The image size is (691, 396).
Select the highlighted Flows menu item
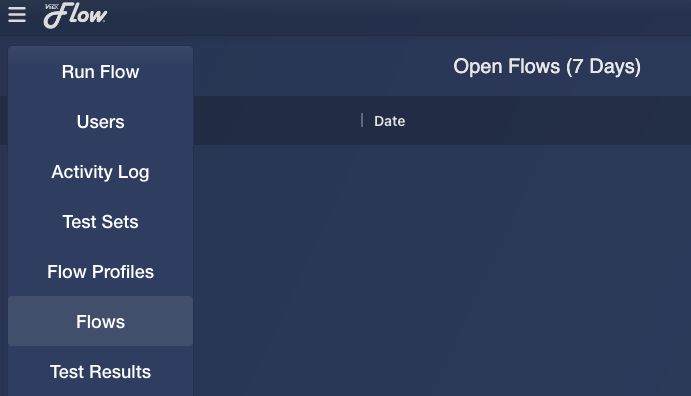100,322
